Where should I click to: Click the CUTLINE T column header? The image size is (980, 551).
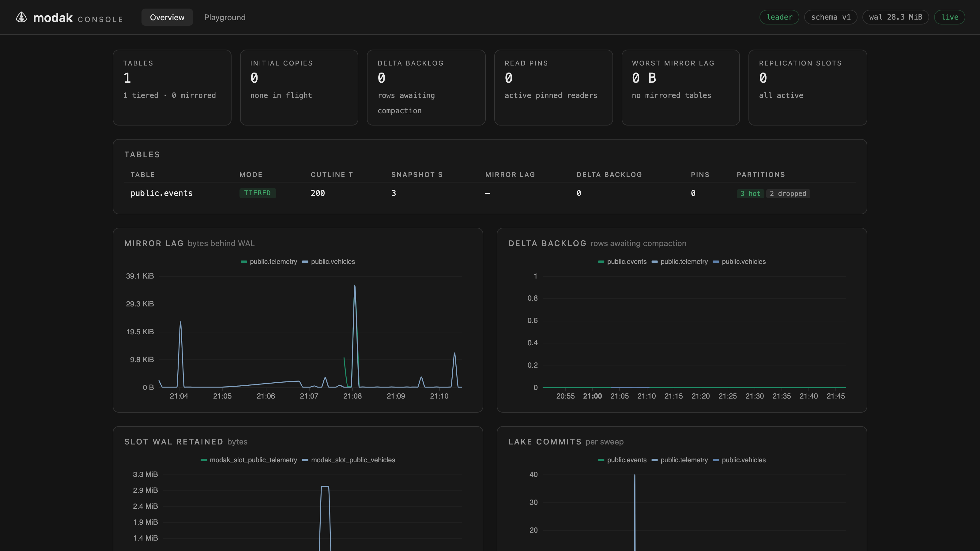click(332, 174)
